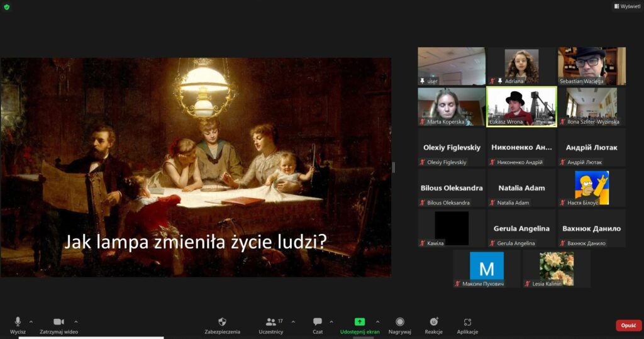Expand video options arrow beside Zatrzymaj wideo

tap(76, 321)
